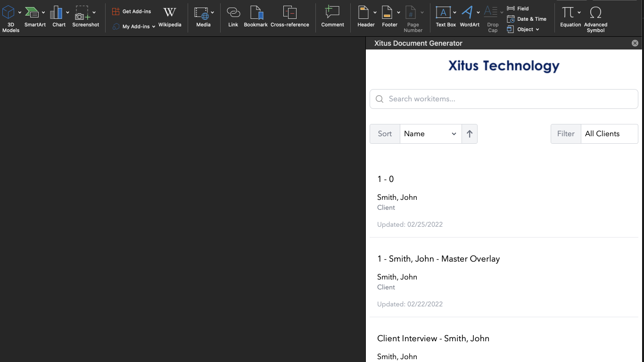Open the Screenshot dropdown arrow
Screen dimensions: 644x362
pyautogui.click(x=94, y=13)
